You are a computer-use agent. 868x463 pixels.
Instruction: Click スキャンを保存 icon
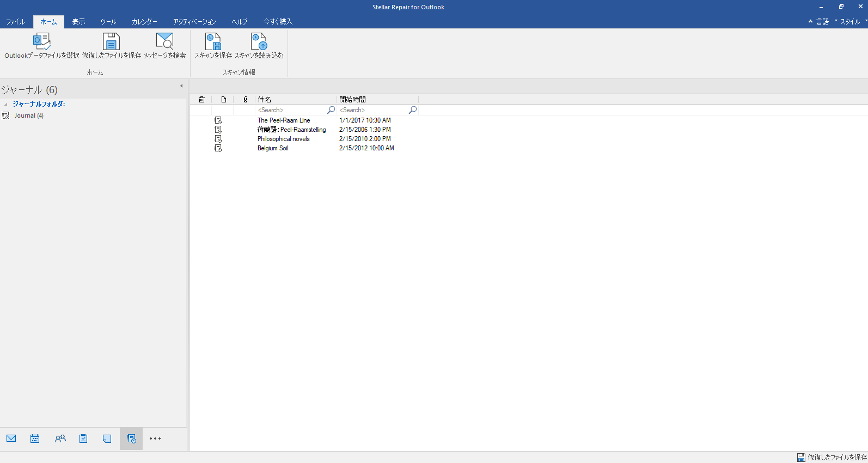[x=213, y=41]
